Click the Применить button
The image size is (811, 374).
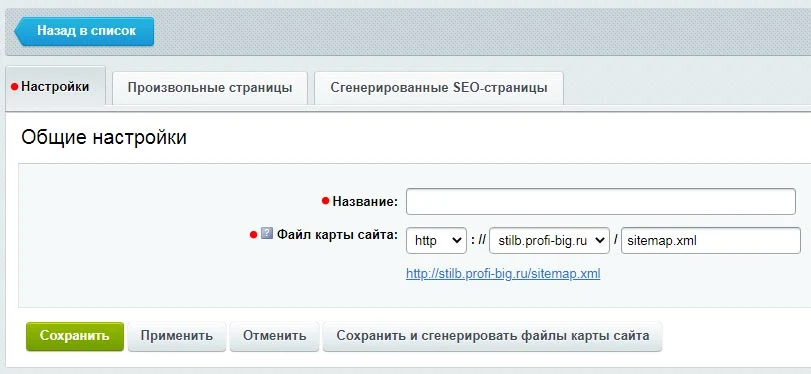[x=176, y=336]
